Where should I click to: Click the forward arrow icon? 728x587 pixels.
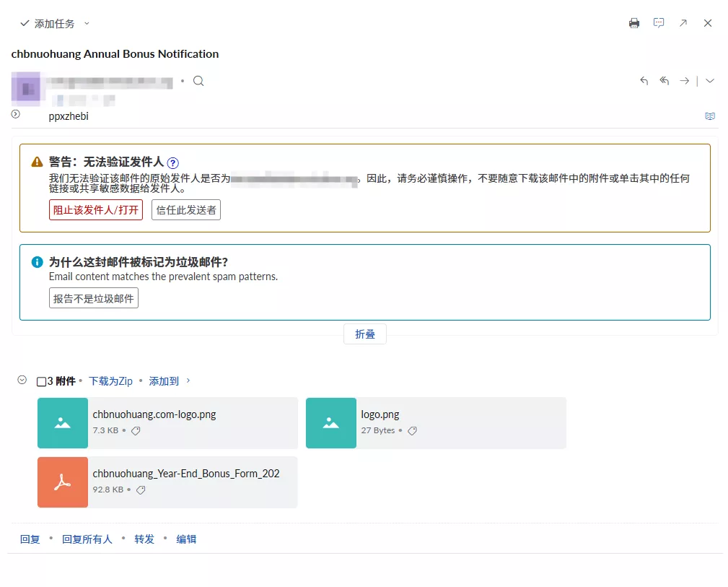point(684,81)
